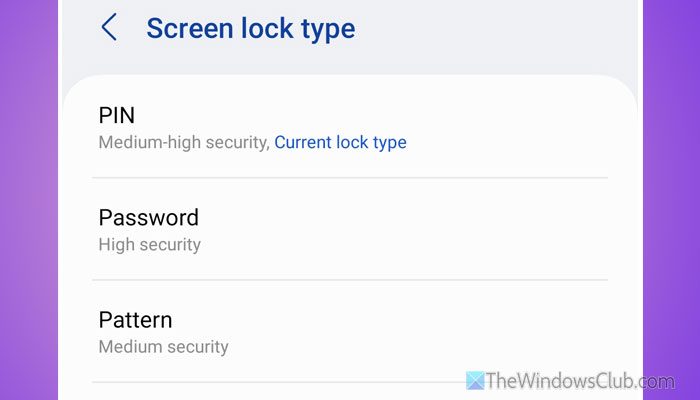
Task: Tap the back arrow icon
Action: pos(109,27)
